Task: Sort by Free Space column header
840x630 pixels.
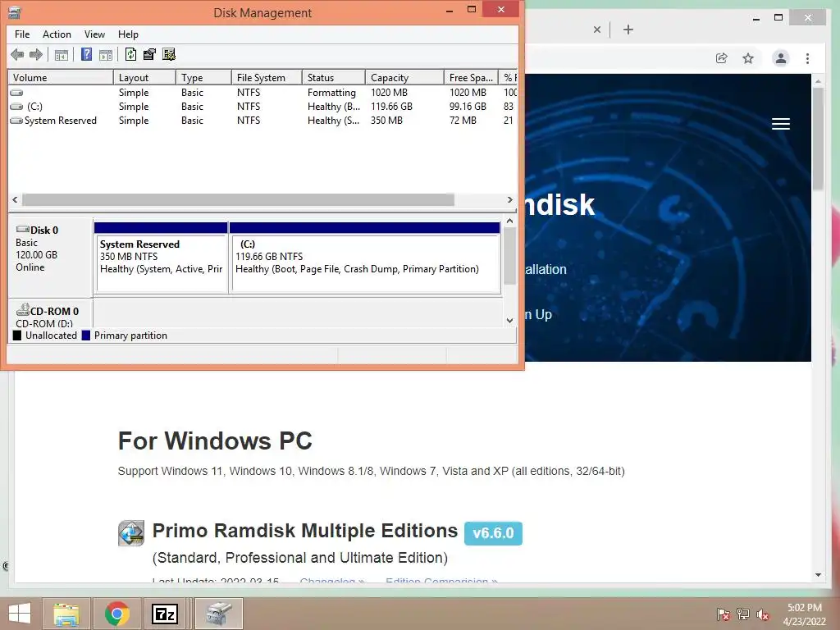Action: click(471, 78)
